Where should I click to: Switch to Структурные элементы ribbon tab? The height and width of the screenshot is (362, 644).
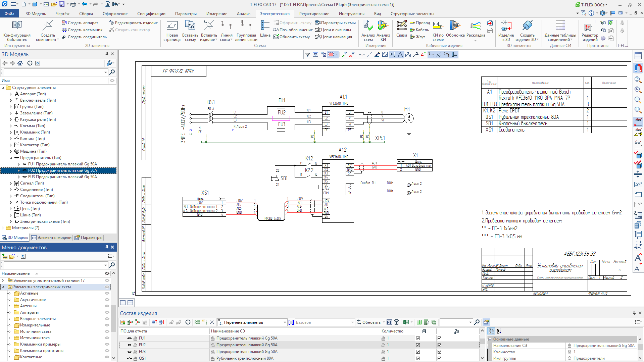(412, 13)
